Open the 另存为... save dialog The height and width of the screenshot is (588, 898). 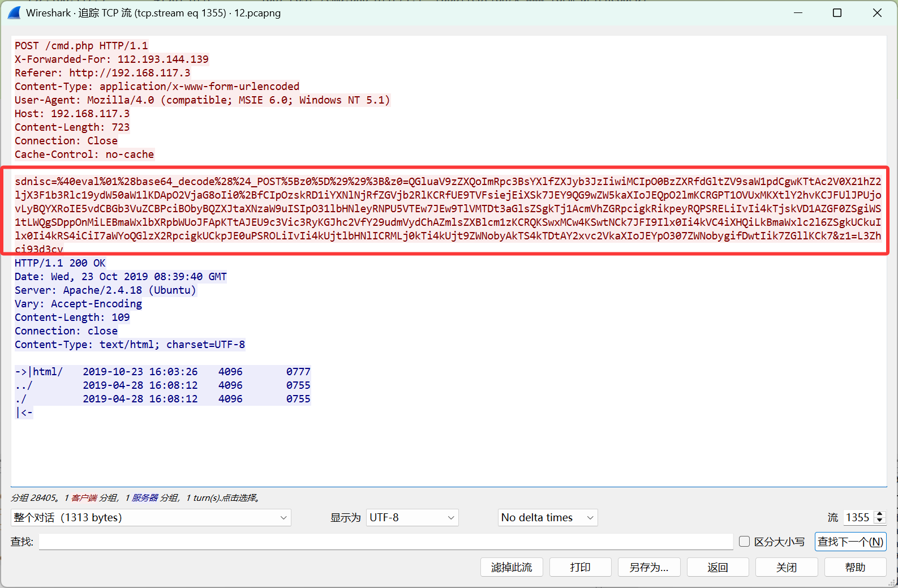pos(649,567)
